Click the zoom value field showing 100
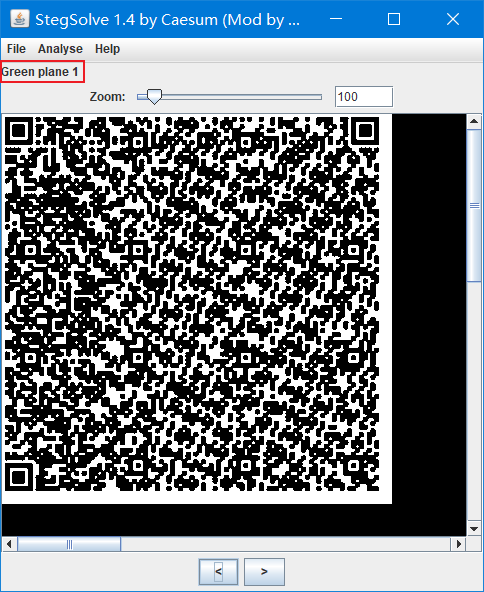 coord(364,97)
